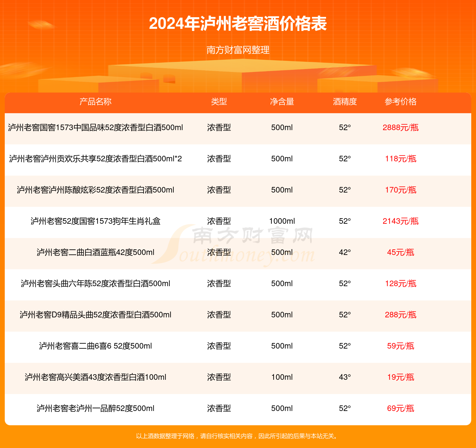This screenshot has width=476, height=448.
Task: Select product 泸州老窖国窖1573中国品味52度浓香型白酒500ml
Action: click(95, 127)
